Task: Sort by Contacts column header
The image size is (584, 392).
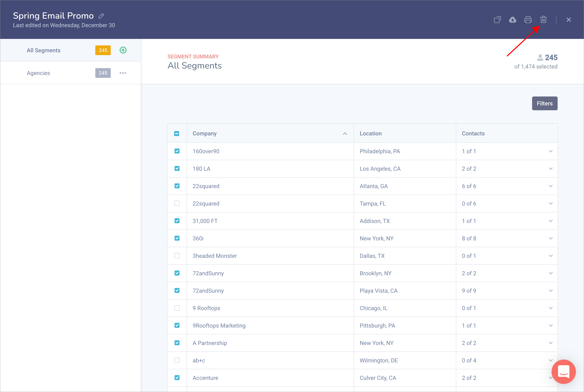Action: pyautogui.click(x=473, y=134)
